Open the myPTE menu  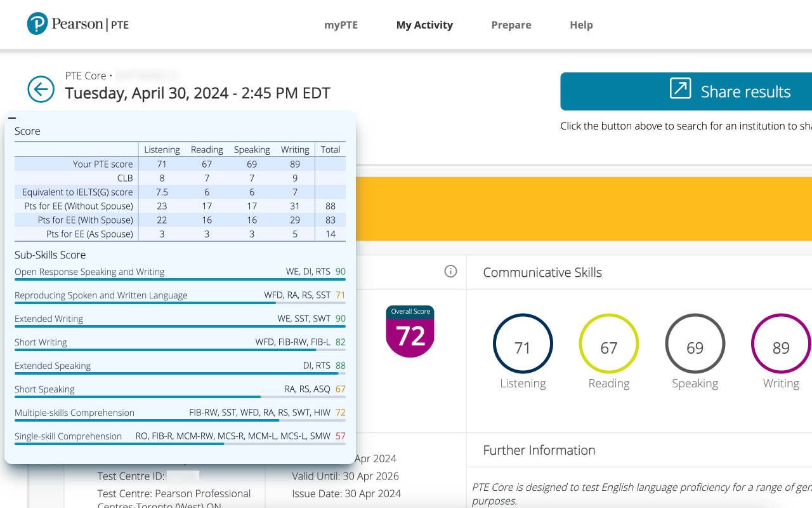pos(341,25)
